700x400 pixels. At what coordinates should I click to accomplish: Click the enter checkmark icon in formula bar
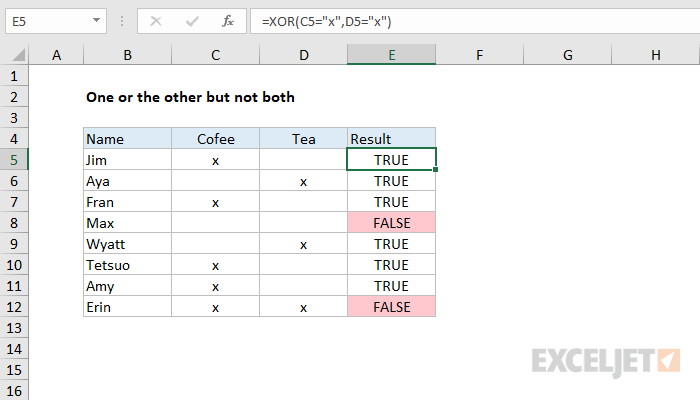(x=192, y=21)
